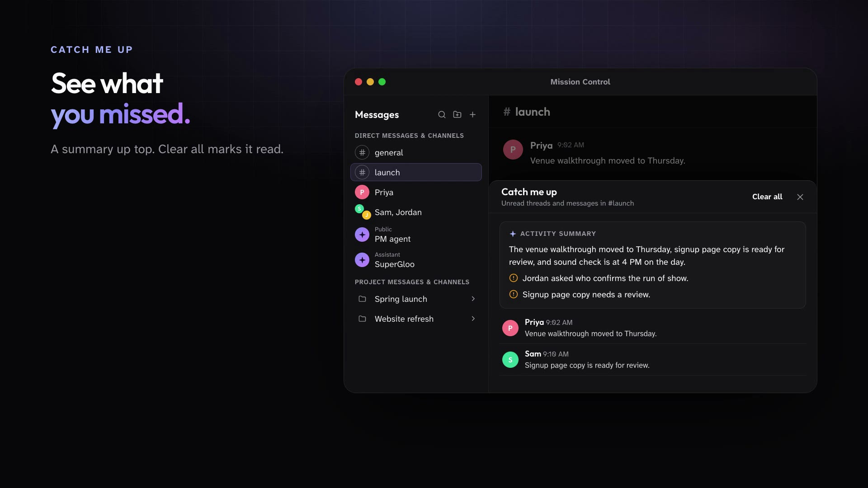Click Clear all to mark as read
Image resolution: width=868 pixels, height=488 pixels.
[767, 197]
